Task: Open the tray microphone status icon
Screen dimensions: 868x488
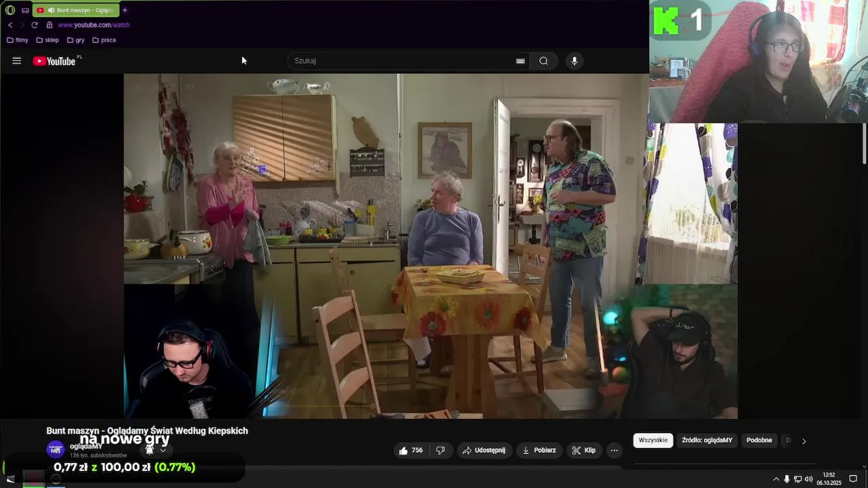Action: 787,479
